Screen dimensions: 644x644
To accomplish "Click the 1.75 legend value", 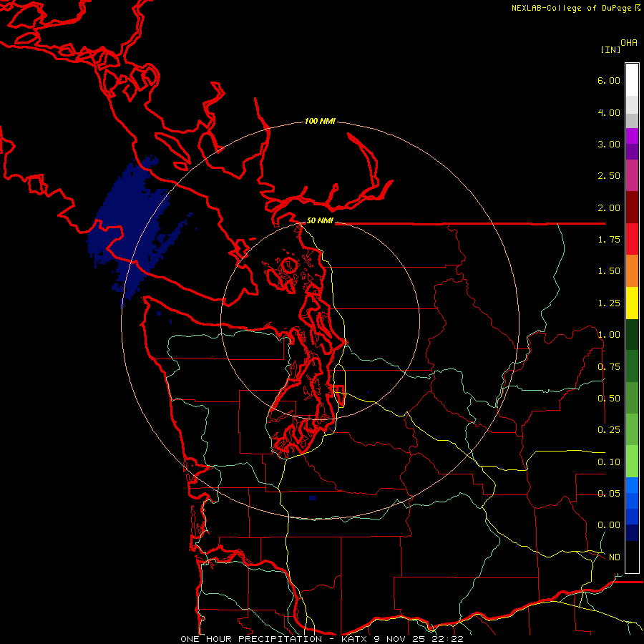I will (609, 240).
